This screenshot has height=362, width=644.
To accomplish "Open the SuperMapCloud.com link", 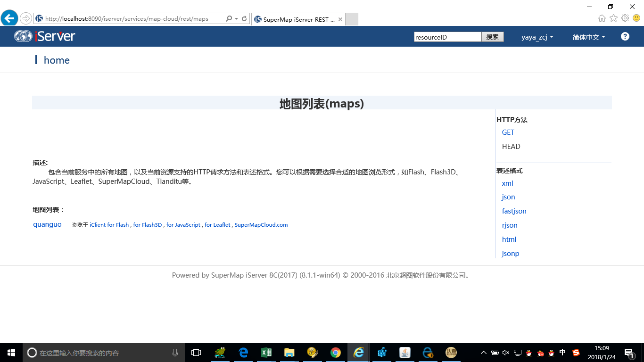I will point(261,225).
